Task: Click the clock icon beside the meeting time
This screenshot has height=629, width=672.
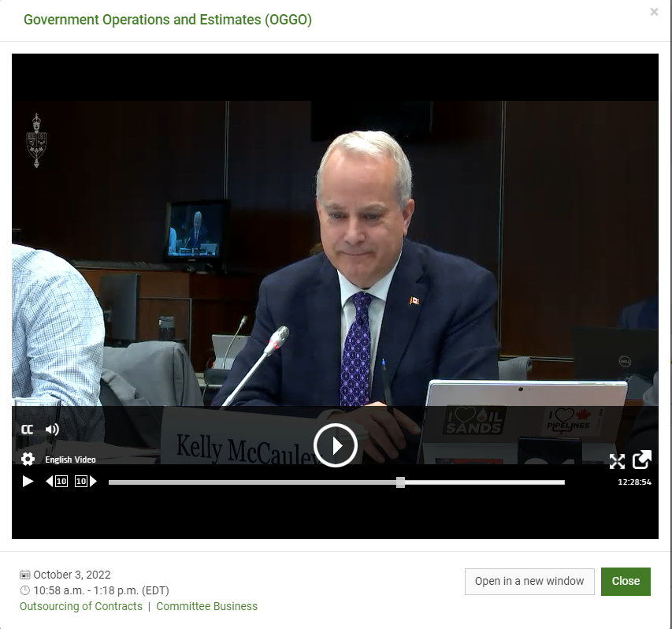Action: (25, 590)
